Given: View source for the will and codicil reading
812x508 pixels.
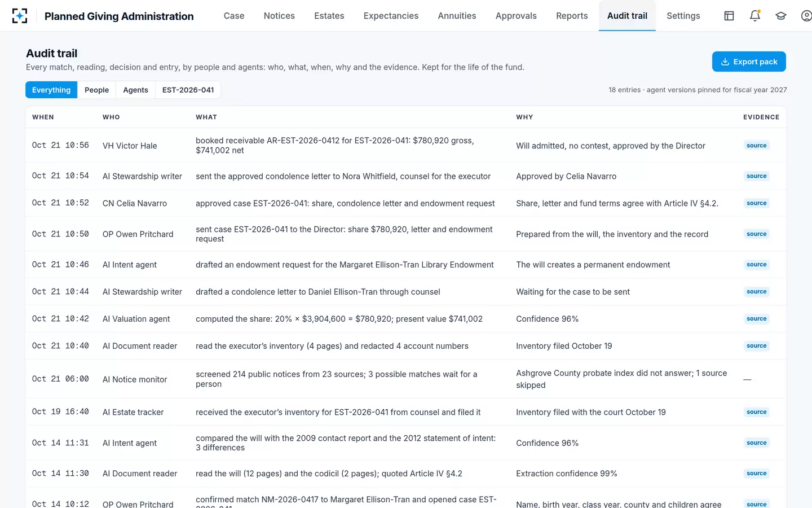Looking at the screenshot, I should pos(756,474).
